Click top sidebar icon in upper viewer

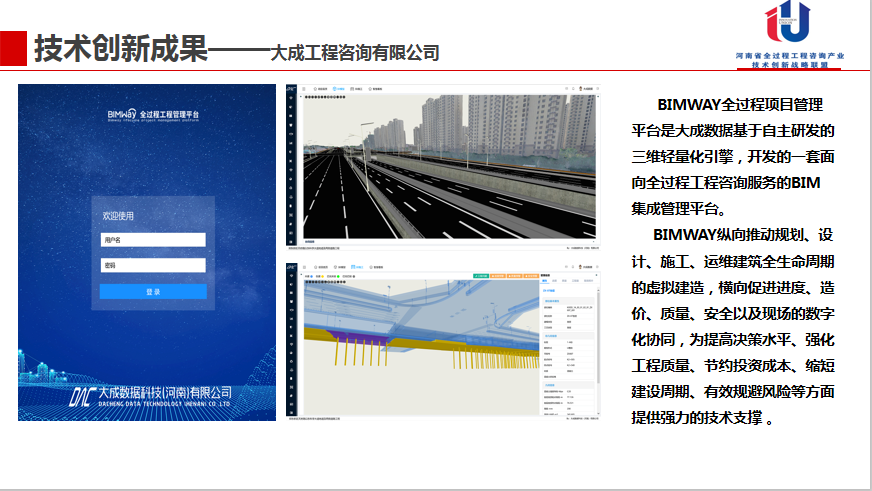tap(291, 97)
